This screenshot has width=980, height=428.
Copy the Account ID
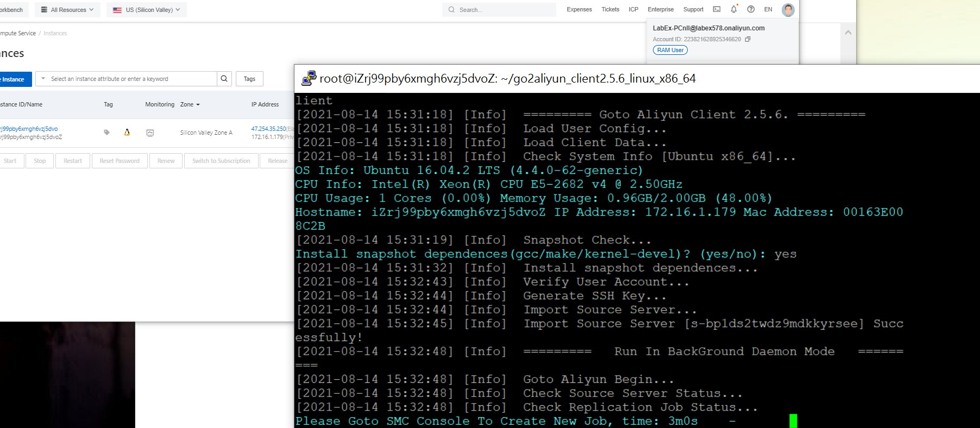pyautogui.click(x=747, y=39)
